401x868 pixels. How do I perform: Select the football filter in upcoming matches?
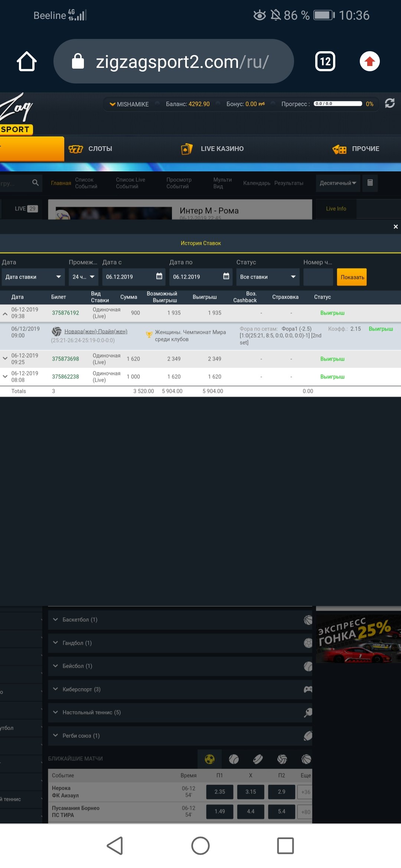coord(210,759)
